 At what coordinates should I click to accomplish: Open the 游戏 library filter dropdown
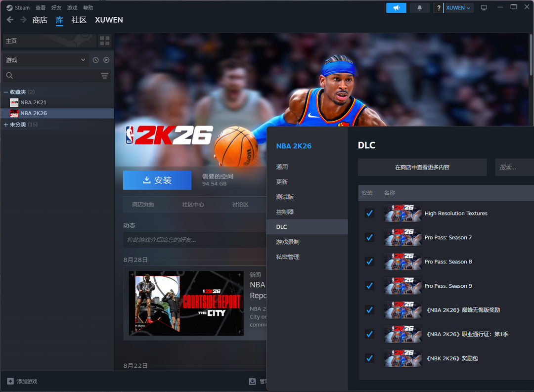click(45, 60)
